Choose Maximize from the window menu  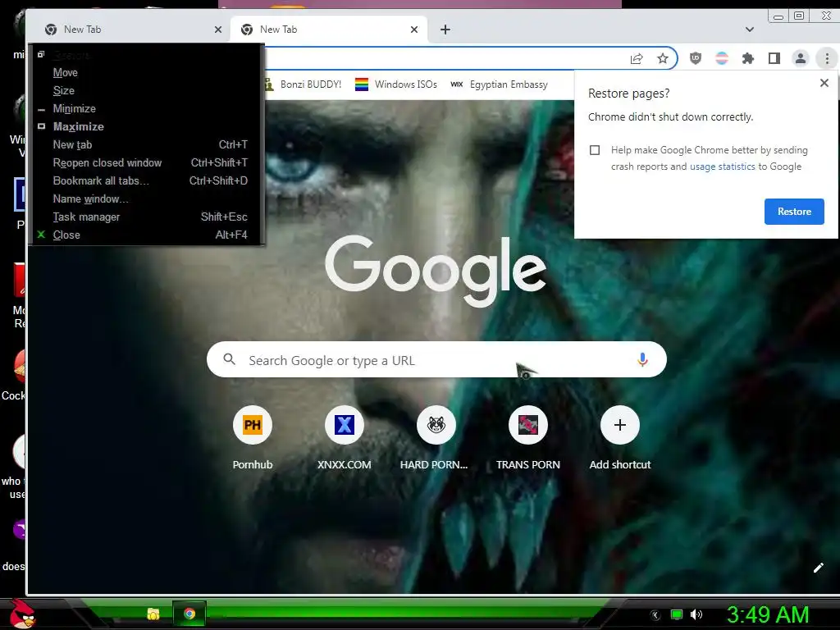(146, 126)
